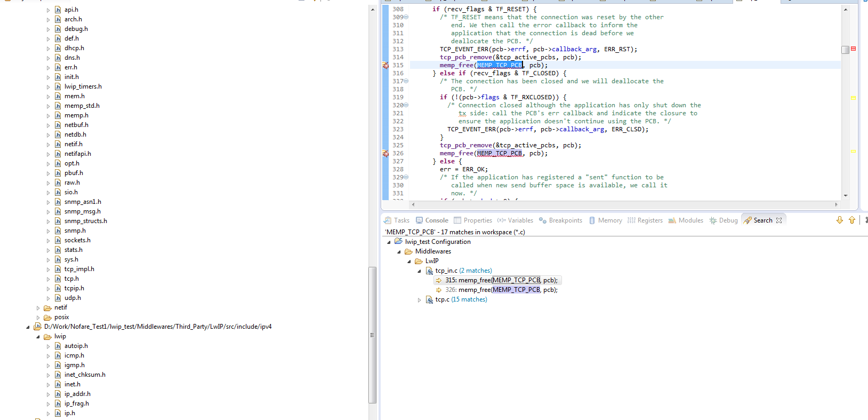Collapse the lwip_test Configuration node
868x420 pixels.
(x=389, y=242)
